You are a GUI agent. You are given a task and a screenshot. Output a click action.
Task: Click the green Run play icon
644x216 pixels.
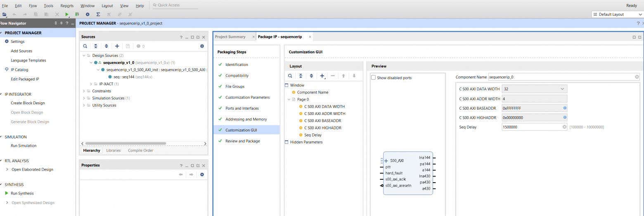coord(67,14)
